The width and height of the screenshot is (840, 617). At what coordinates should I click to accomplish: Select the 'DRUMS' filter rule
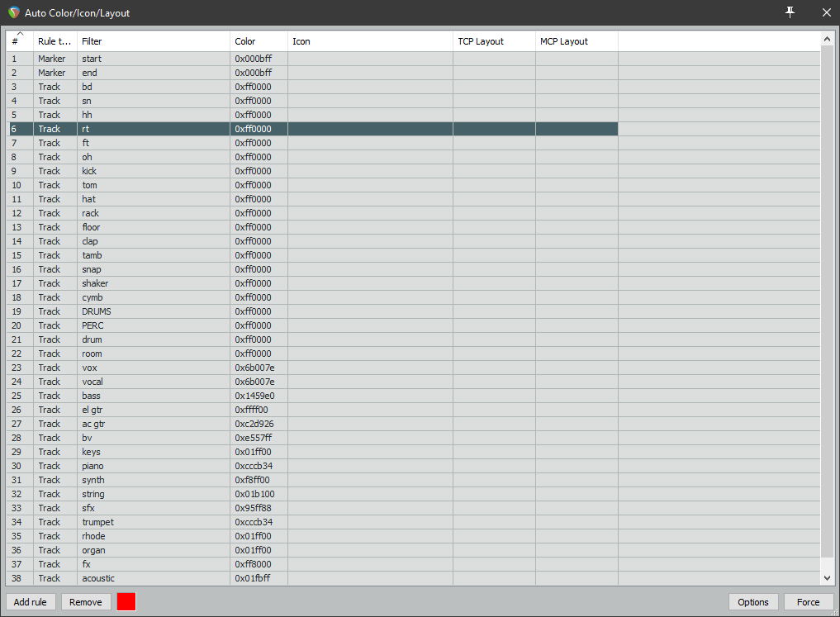[x=97, y=311]
